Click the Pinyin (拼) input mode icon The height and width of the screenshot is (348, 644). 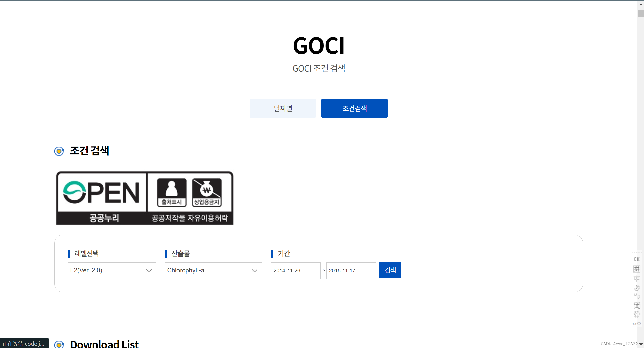pyautogui.click(x=637, y=269)
